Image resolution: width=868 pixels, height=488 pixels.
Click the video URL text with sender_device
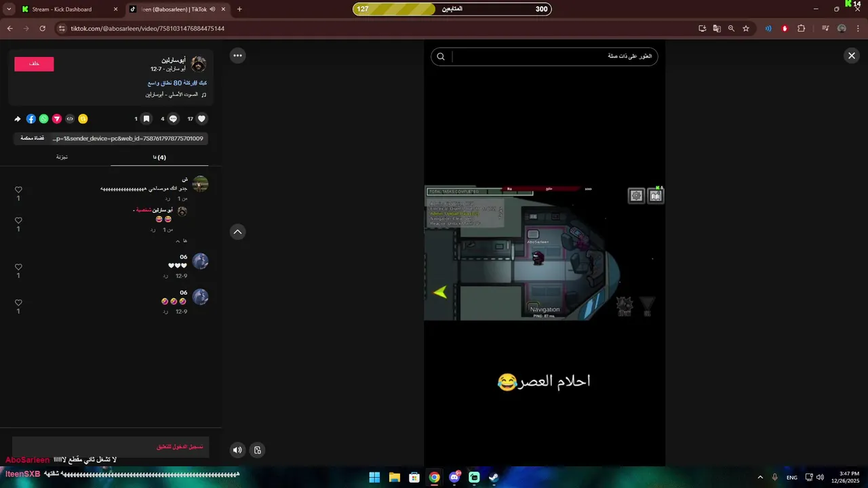[x=127, y=138]
